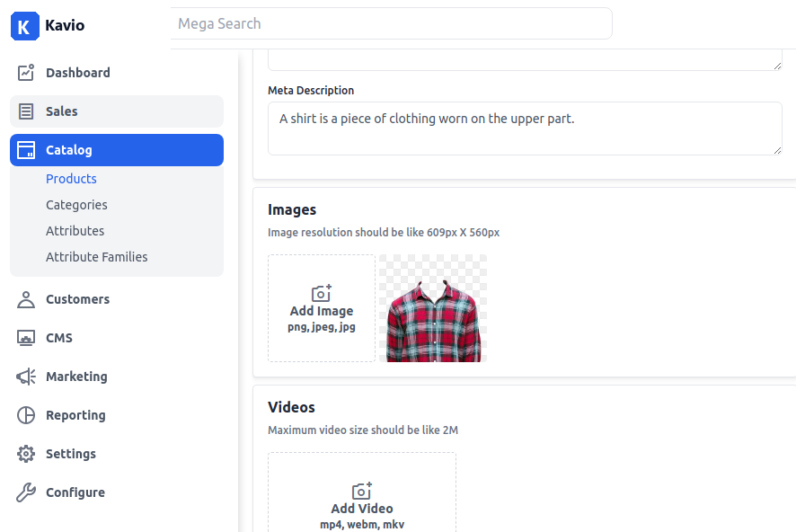Click the Meta Description resize handle

[777, 150]
